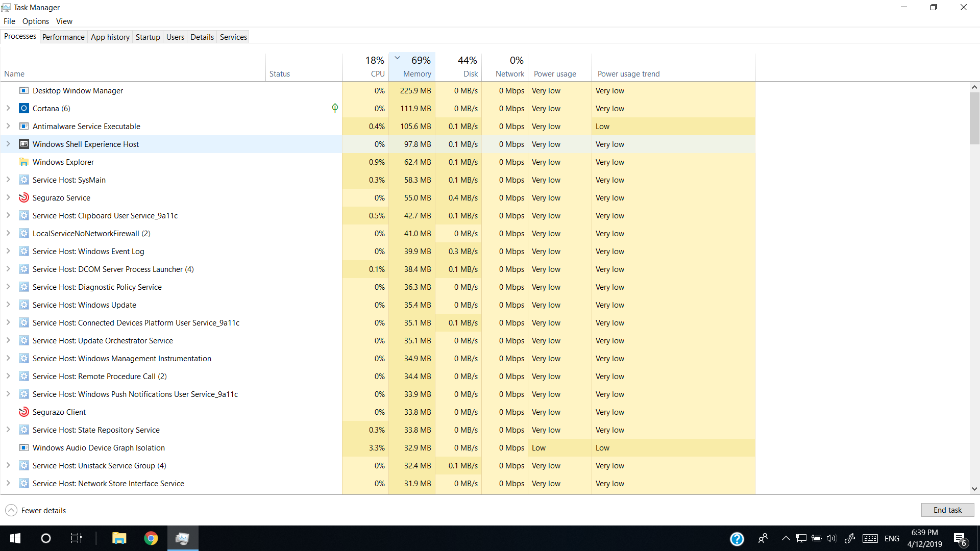
Task: Switch to the Services tab
Action: pos(233,37)
